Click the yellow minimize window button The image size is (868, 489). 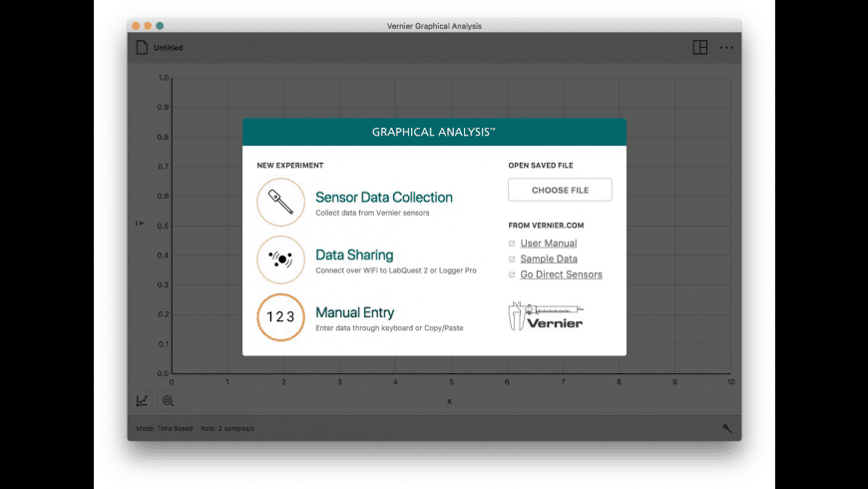(x=148, y=26)
